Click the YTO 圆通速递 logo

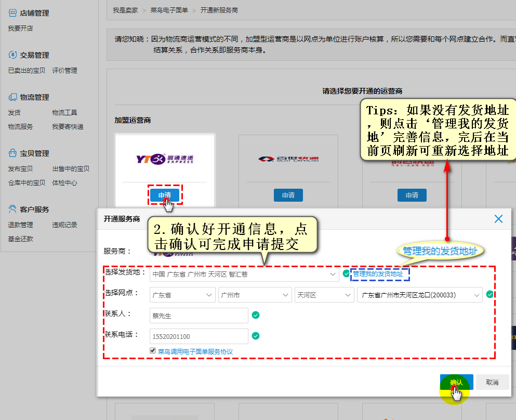165,159
